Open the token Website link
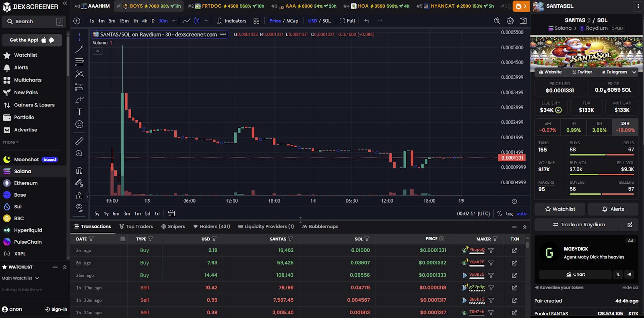 pos(550,72)
